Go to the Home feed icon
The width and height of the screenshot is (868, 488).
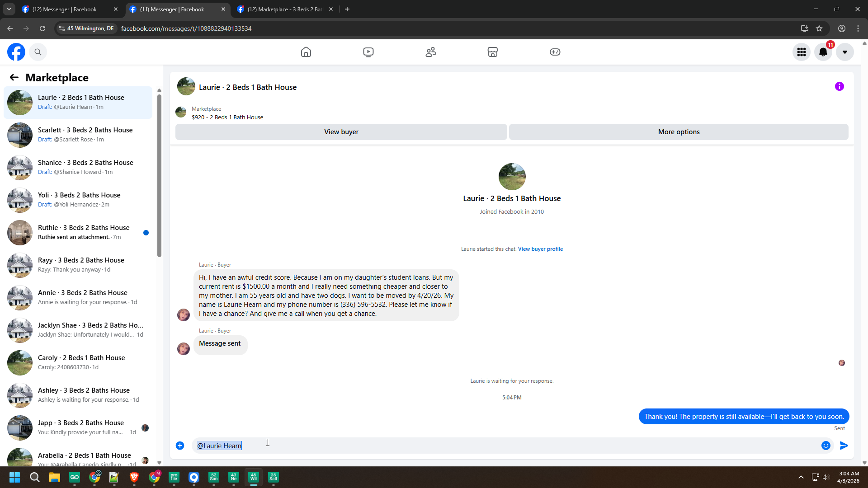tap(306, 52)
